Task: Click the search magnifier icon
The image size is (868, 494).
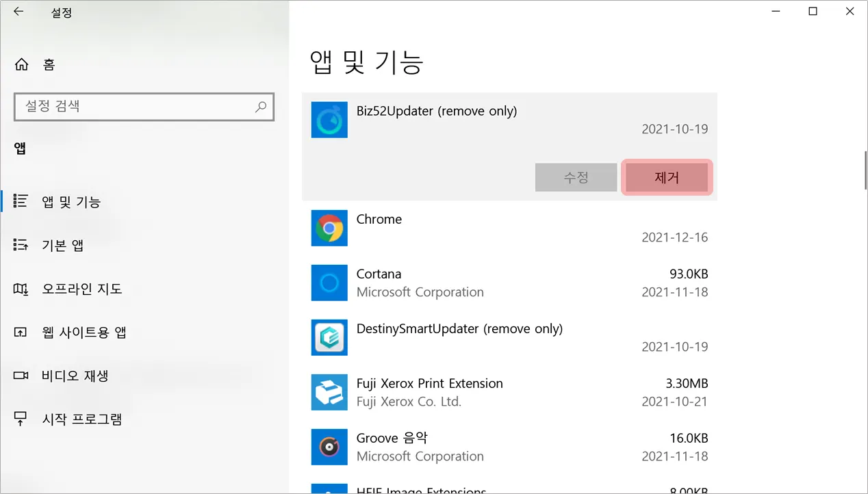Action: [x=261, y=107]
